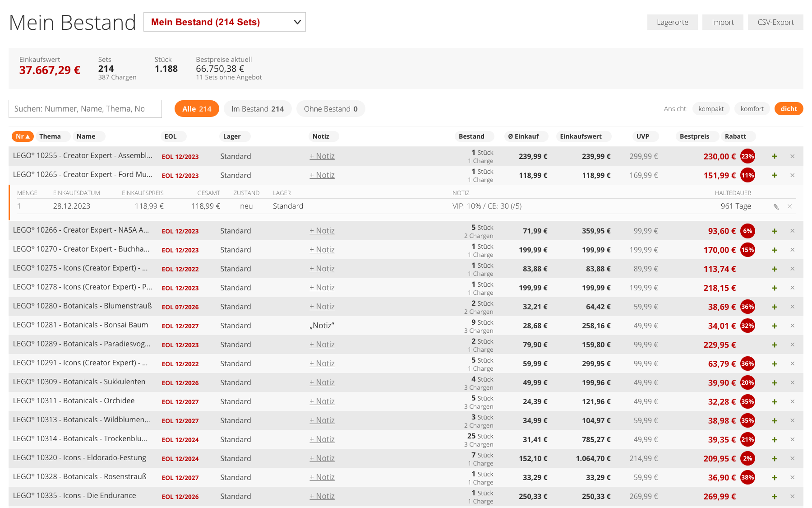The height and width of the screenshot is (508, 812).
Task: Sort by EOL column
Action: (173, 136)
